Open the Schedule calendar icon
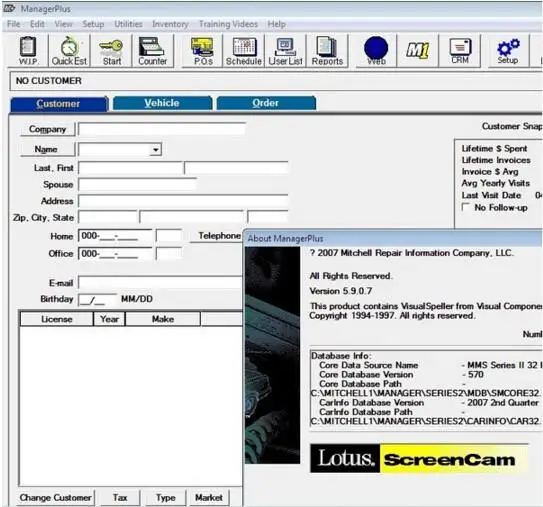This screenshot has width=543, height=507. tap(244, 51)
